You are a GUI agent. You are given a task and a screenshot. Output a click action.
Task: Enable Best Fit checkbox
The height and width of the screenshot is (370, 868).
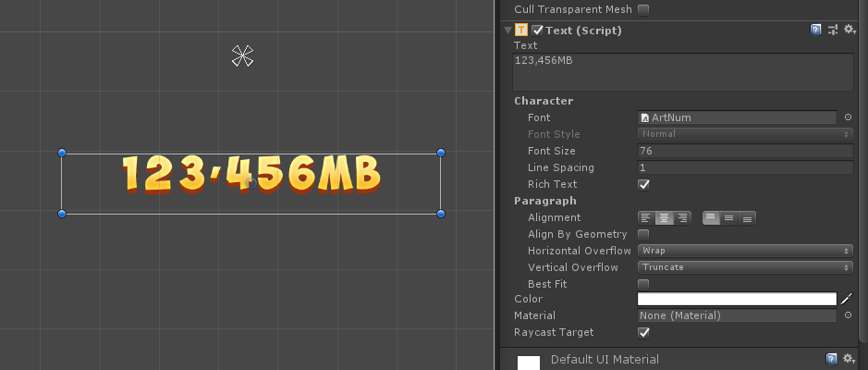coord(643,284)
